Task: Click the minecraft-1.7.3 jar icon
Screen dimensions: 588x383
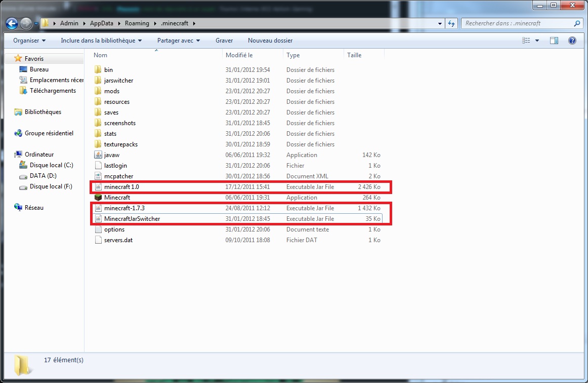Action: (x=98, y=208)
